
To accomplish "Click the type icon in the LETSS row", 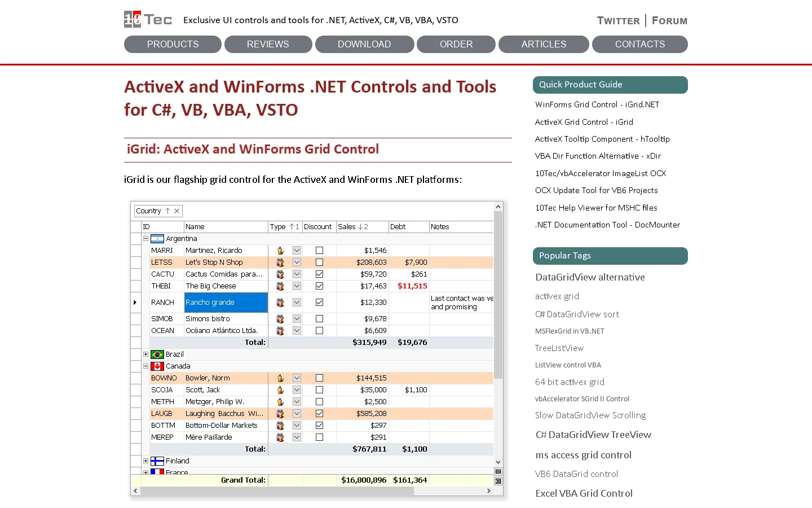I will tap(280, 262).
